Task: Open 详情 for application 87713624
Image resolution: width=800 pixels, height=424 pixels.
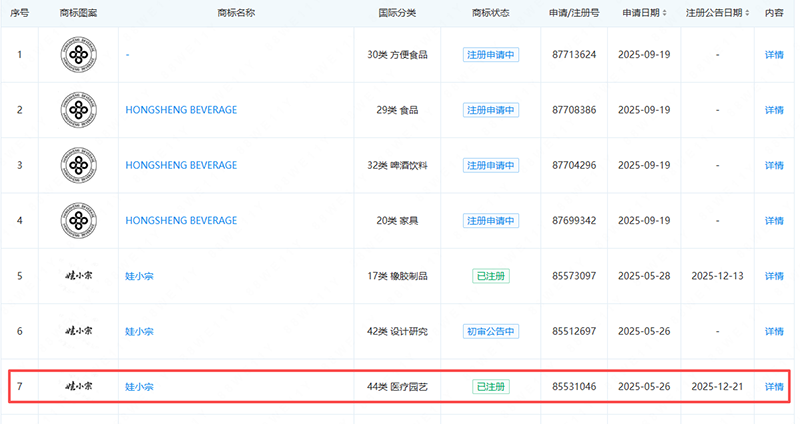Action: tap(774, 54)
